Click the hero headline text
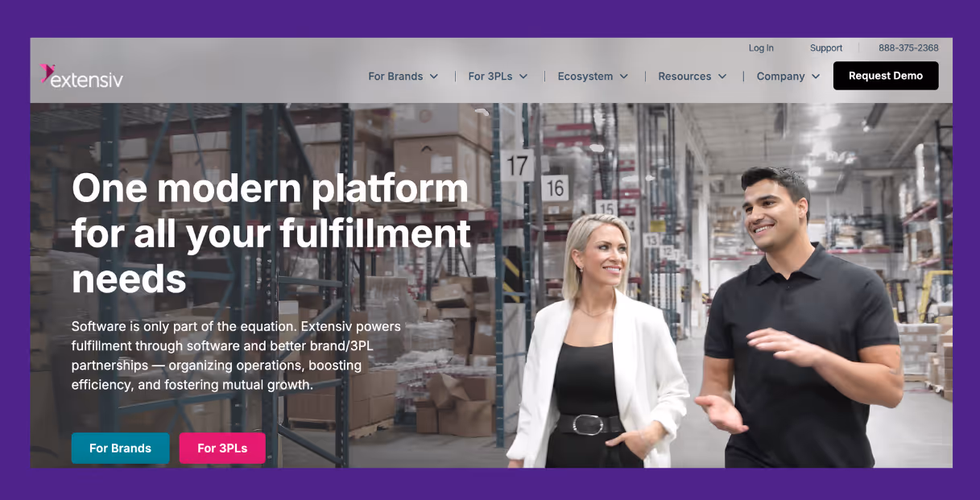Viewport: 980px width, 500px height. click(x=271, y=233)
